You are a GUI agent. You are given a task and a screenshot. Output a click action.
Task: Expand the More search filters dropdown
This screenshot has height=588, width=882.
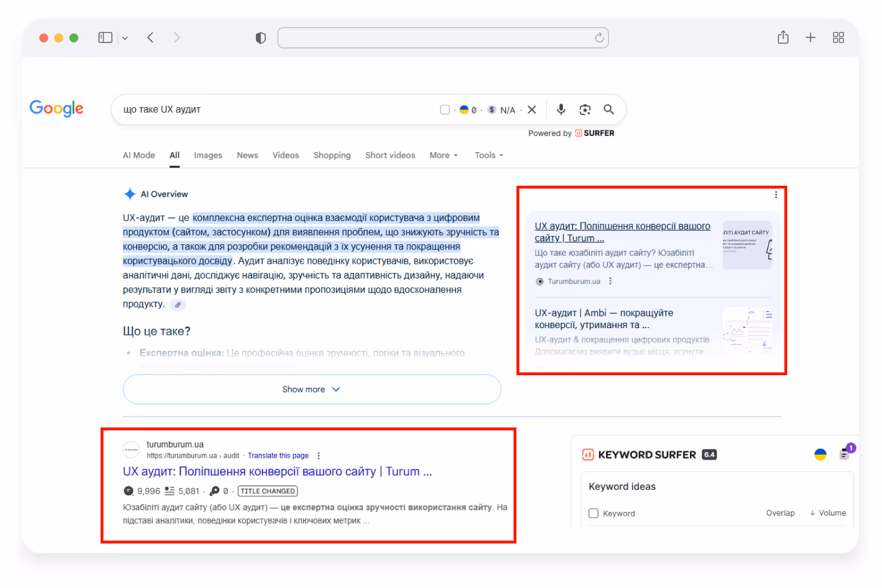click(x=444, y=155)
